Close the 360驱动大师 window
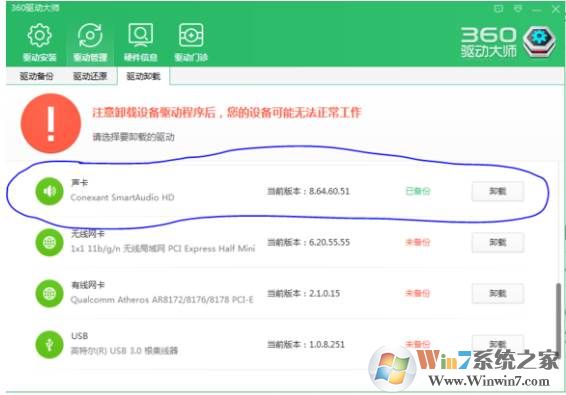Screen dimensions: 566x395 pos(556,9)
